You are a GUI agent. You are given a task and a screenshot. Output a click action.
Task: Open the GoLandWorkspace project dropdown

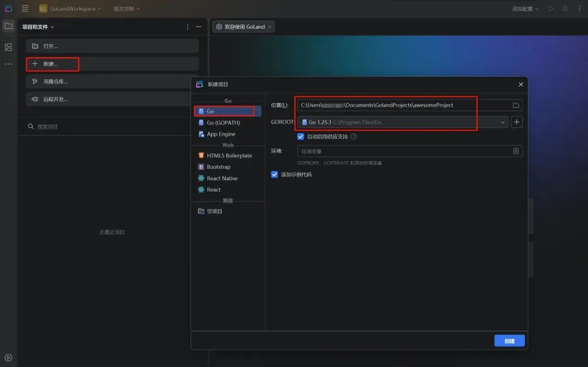[x=70, y=8]
